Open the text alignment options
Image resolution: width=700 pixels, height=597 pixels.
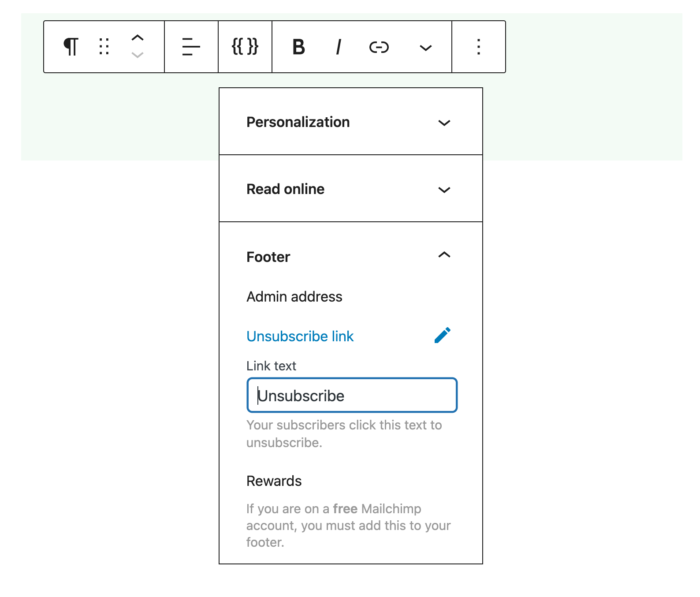pyautogui.click(x=191, y=47)
